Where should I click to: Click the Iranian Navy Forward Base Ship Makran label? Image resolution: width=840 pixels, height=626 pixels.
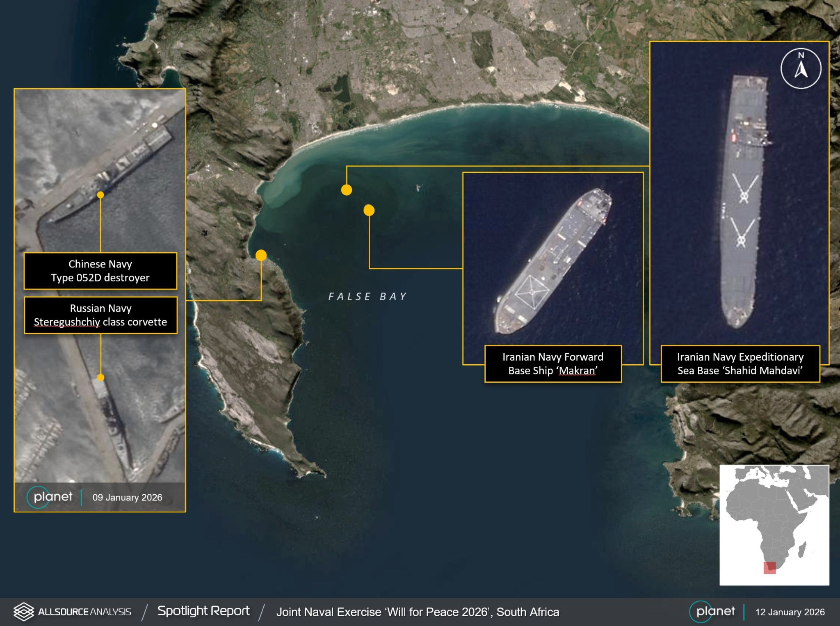tap(553, 364)
